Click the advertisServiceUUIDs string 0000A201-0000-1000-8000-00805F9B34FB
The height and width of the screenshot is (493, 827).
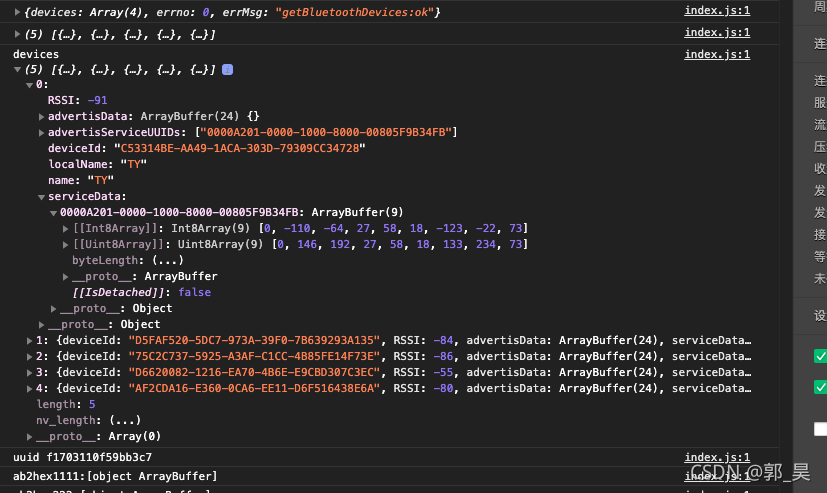tap(326, 132)
